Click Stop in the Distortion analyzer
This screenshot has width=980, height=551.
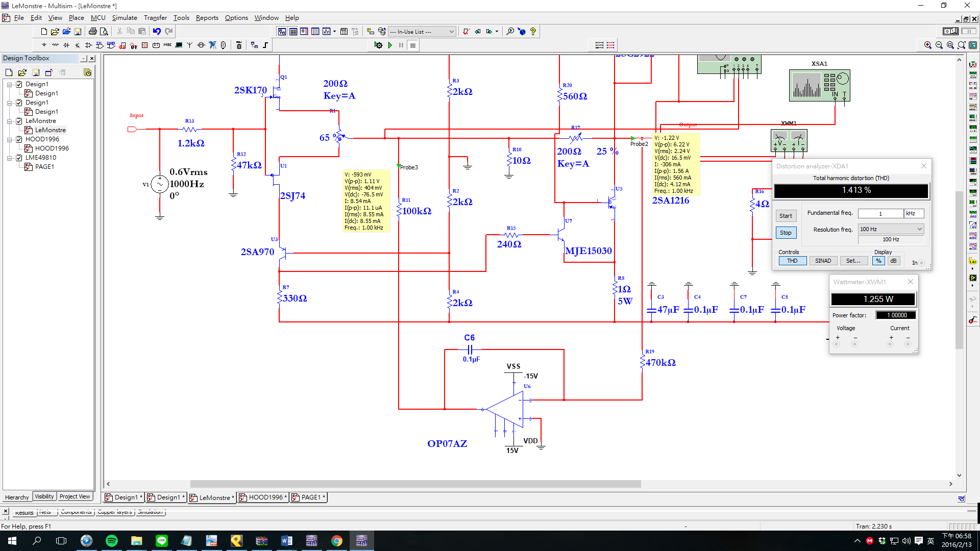click(786, 233)
